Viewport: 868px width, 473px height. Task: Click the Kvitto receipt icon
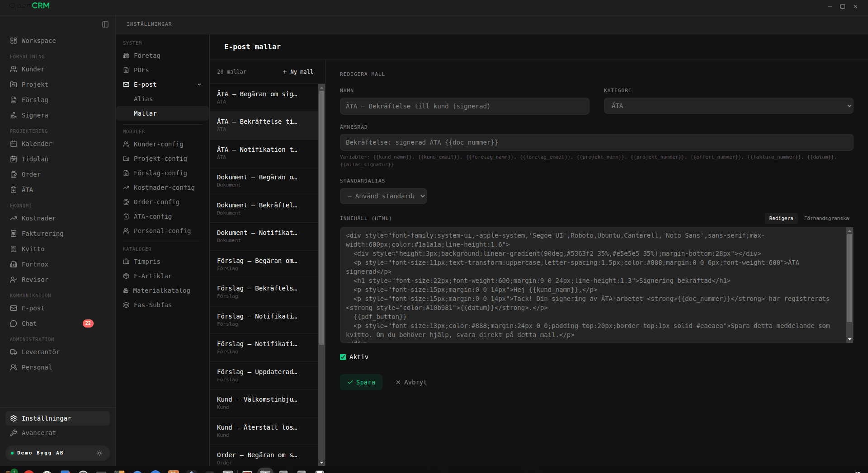click(14, 249)
